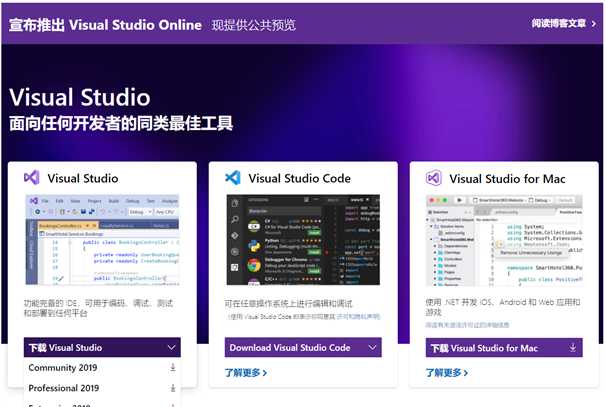This screenshot has width=606, height=407.
Task: Click download icon next to Professional 2019
Action: pyautogui.click(x=173, y=388)
